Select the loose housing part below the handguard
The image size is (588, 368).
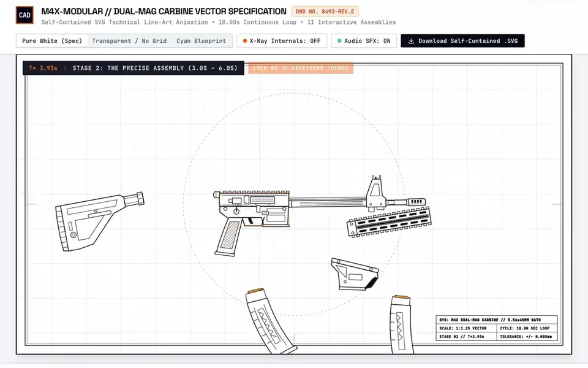click(355, 274)
